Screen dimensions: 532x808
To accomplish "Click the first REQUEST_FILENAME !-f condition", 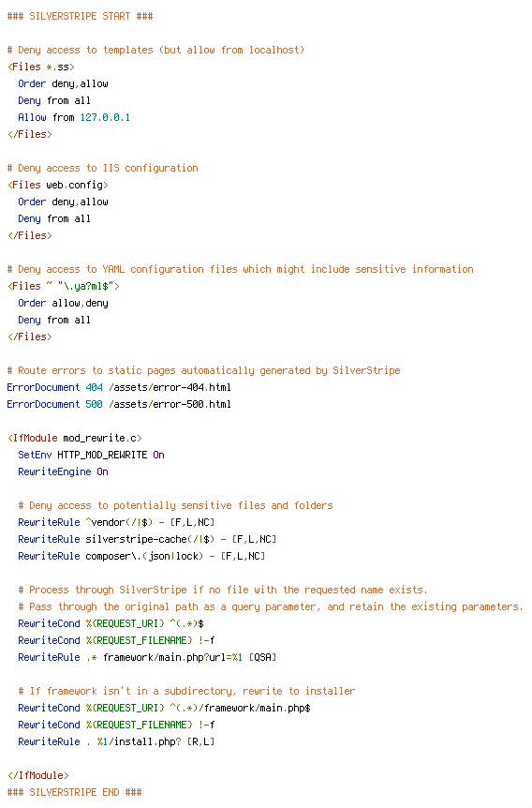I will tap(116, 640).
